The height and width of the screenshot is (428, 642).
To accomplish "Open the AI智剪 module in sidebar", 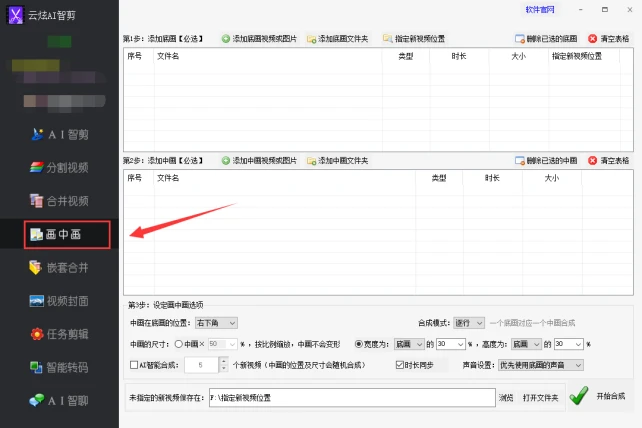I will [x=60, y=134].
